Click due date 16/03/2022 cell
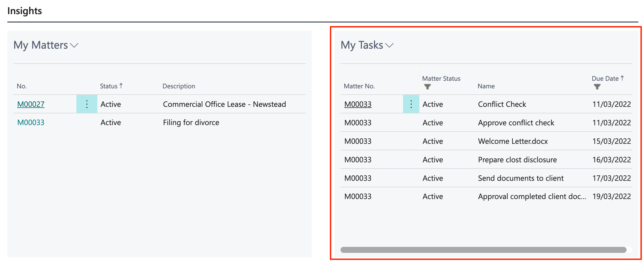This screenshot has width=644, height=261. (612, 160)
